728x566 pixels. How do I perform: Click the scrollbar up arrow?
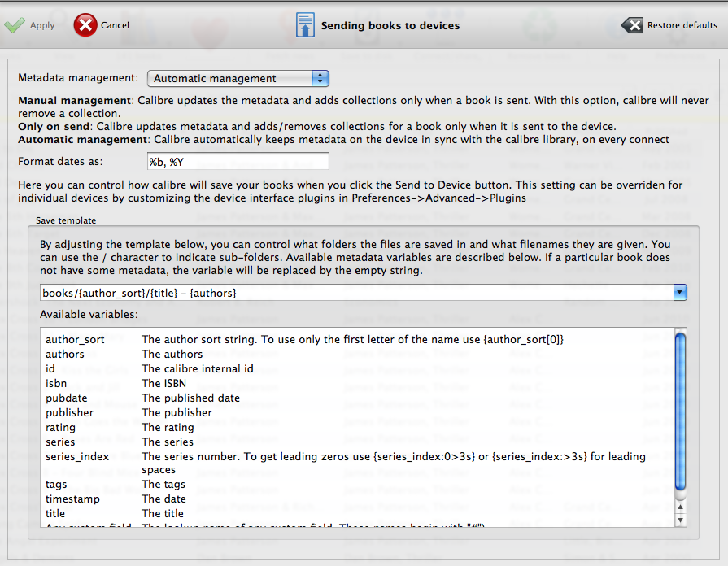(680, 507)
